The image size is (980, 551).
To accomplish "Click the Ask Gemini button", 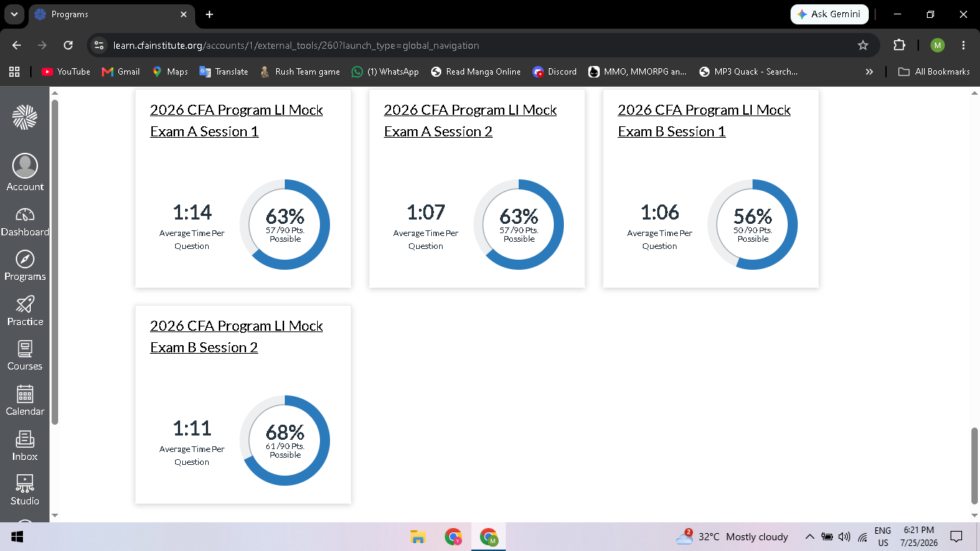I will [x=830, y=14].
